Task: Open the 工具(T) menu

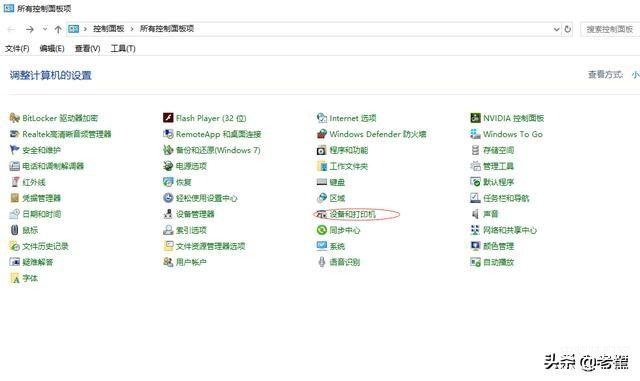Action: click(123, 49)
